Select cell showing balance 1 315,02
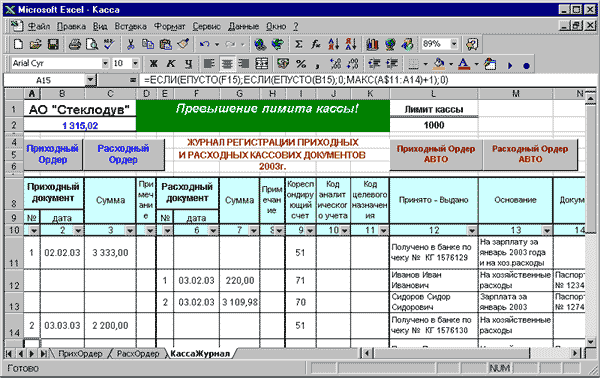Screen dimensions: 600x379 (x=80, y=125)
